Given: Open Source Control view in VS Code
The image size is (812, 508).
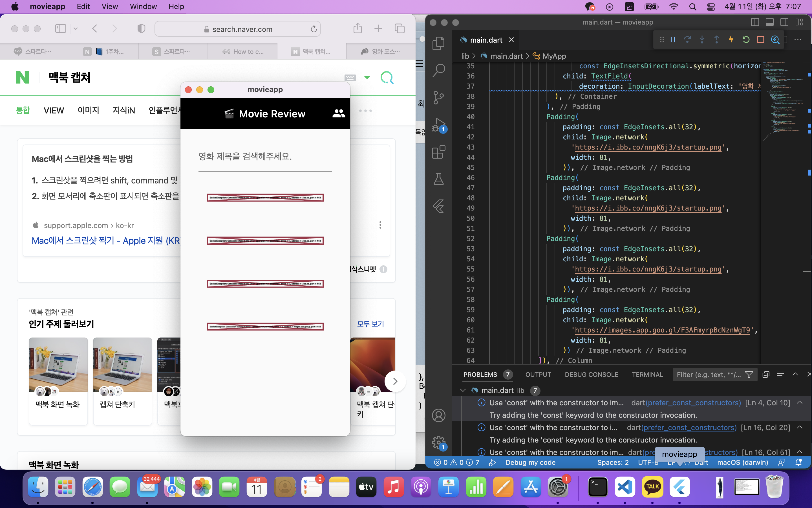Looking at the screenshot, I should [x=438, y=97].
